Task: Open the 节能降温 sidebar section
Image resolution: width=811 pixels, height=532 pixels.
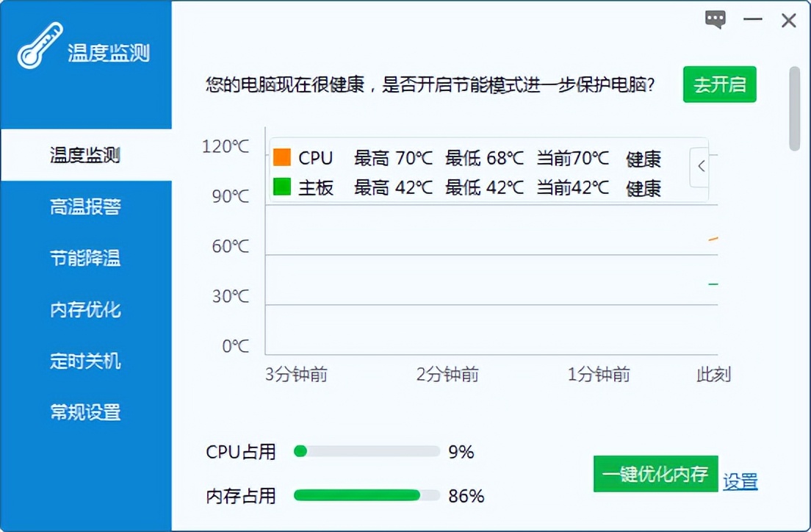Action: tap(84, 259)
